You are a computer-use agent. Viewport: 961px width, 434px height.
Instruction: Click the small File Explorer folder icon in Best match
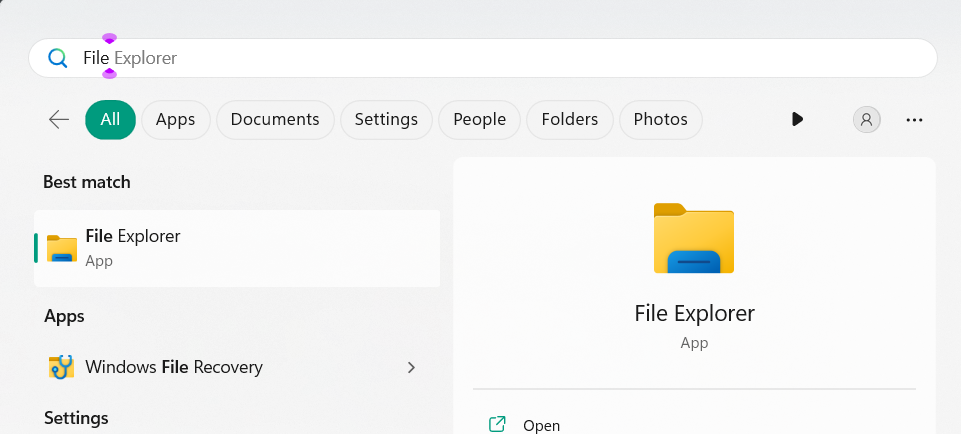62,248
